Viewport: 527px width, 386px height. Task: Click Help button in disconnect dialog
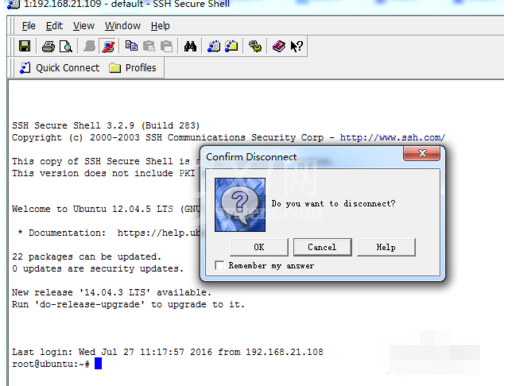coord(386,247)
